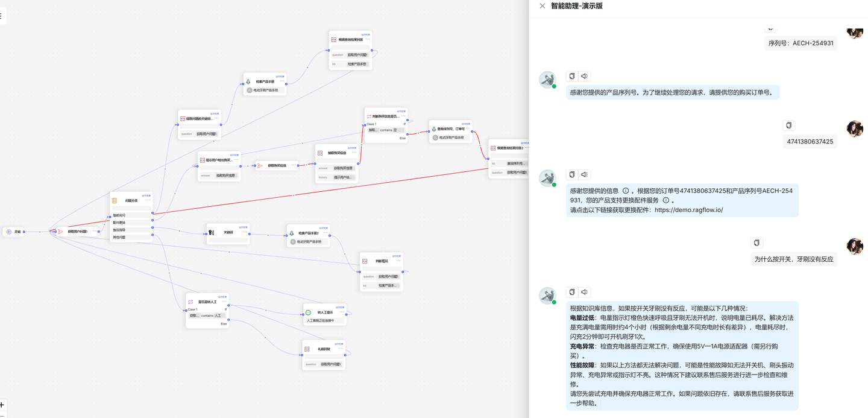The height and width of the screenshot is (418, 868).
Task: Click the categorize icon on the 问题分类 node
Action: coord(115,200)
